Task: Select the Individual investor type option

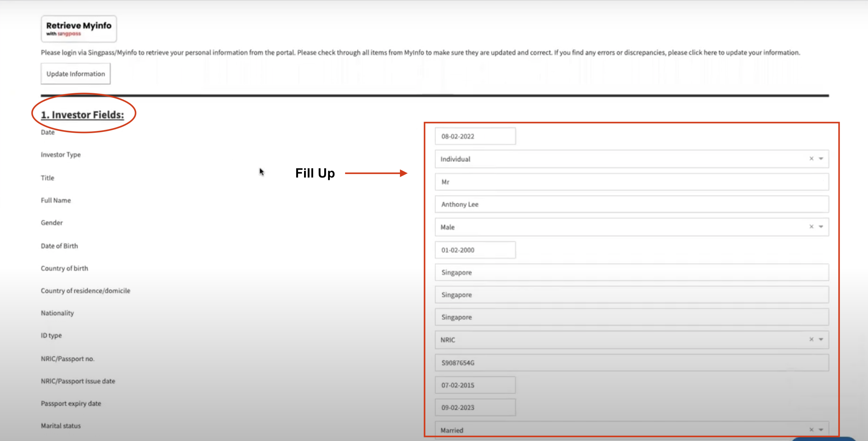Action: pyautogui.click(x=631, y=159)
